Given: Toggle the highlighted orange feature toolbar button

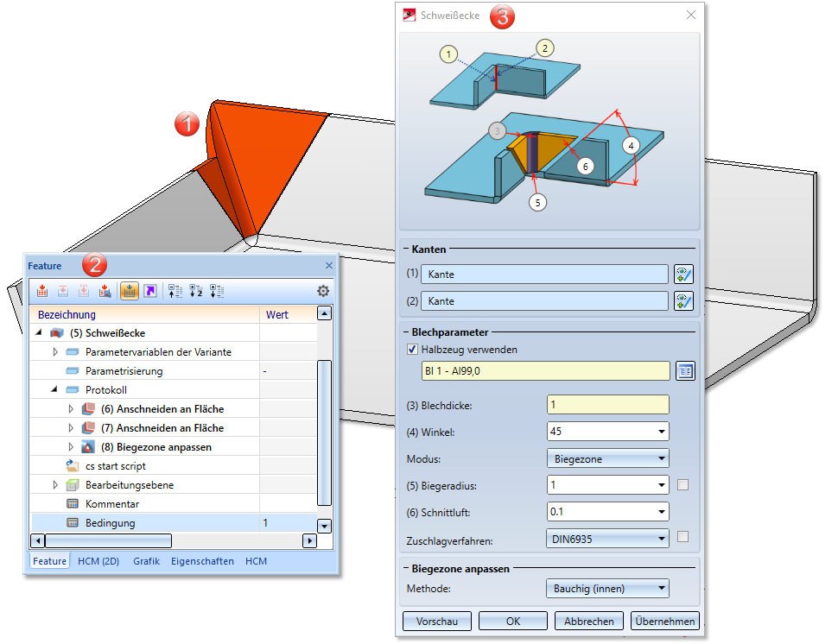Looking at the screenshot, I should coord(130,291).
